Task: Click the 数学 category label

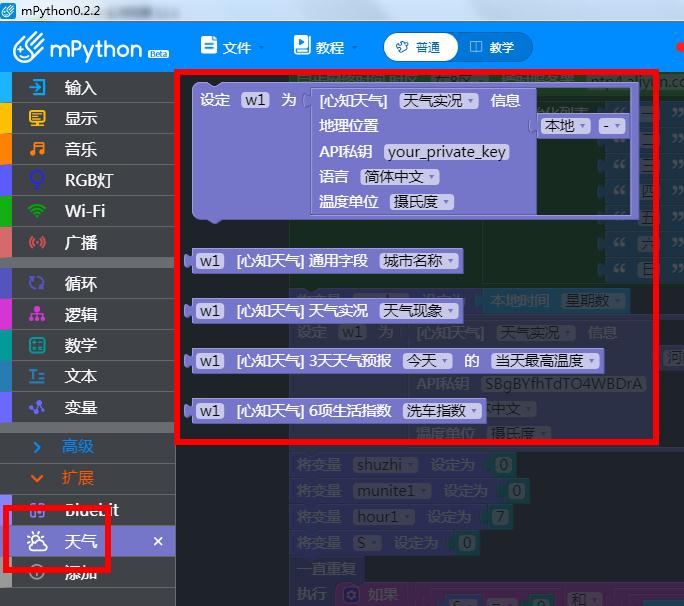Action: point(81,345)
